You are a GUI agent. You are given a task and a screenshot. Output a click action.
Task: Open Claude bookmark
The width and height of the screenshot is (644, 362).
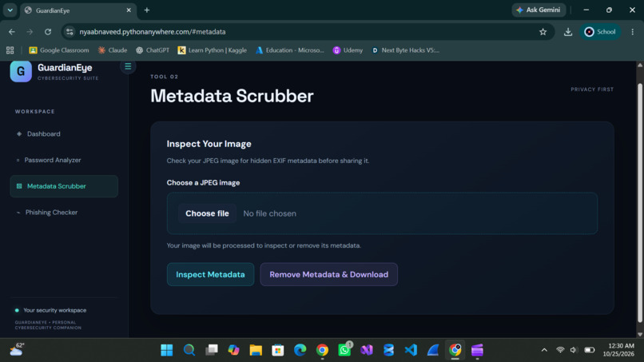coord(113,50)
